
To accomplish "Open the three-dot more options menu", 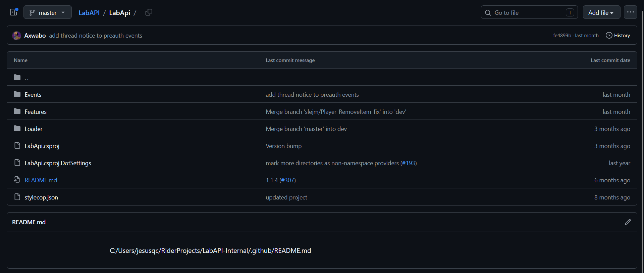I will tap(631, 12).
